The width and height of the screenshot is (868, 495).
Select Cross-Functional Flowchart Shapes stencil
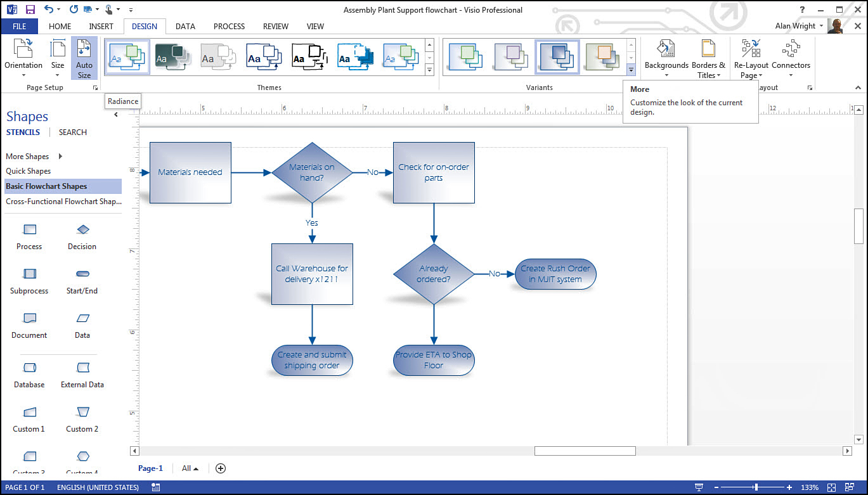click(63, 202)
